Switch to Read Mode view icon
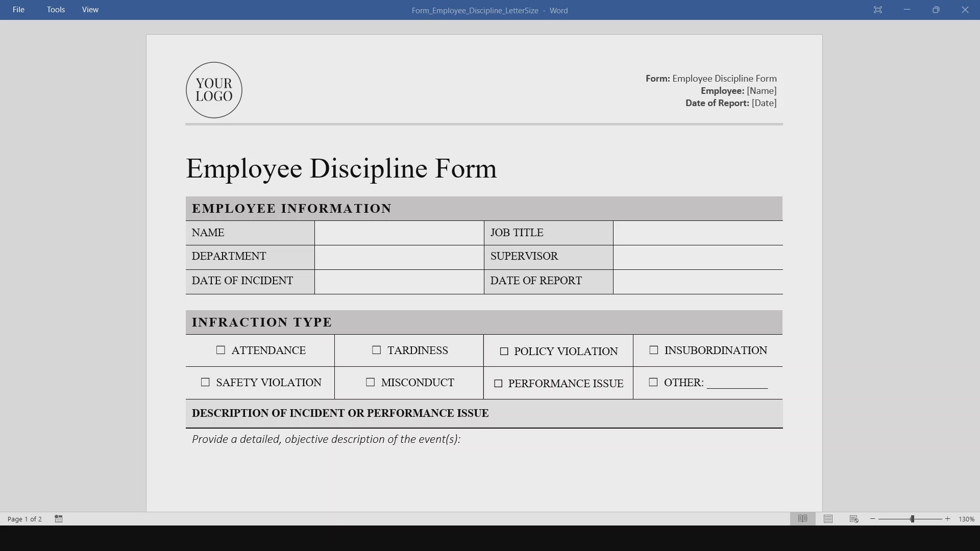Viewport: 980px width, 551px height. point(802,519)
